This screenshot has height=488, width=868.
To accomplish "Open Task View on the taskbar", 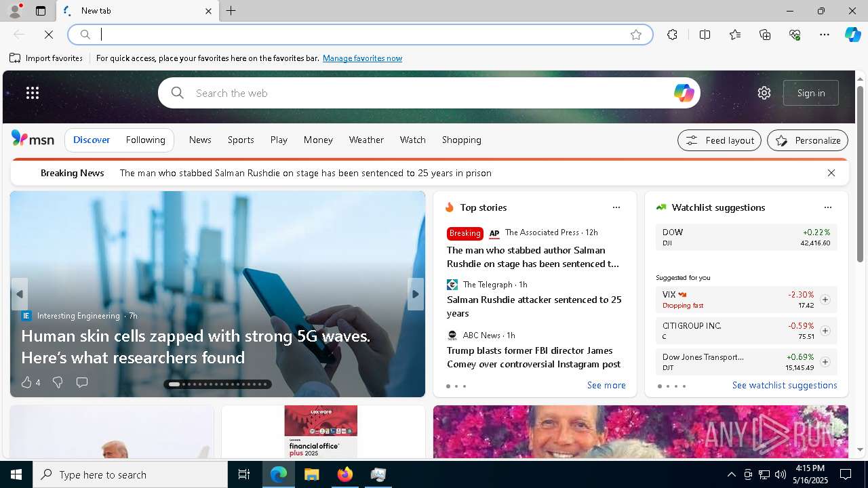I will pyautogui.click(x=244, y=474).
